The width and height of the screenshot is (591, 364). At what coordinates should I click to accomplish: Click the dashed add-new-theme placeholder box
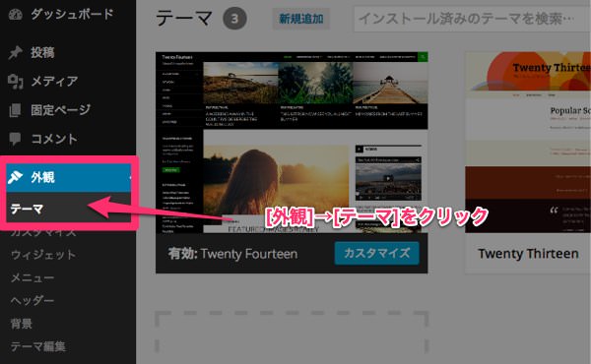click(292, 332)
